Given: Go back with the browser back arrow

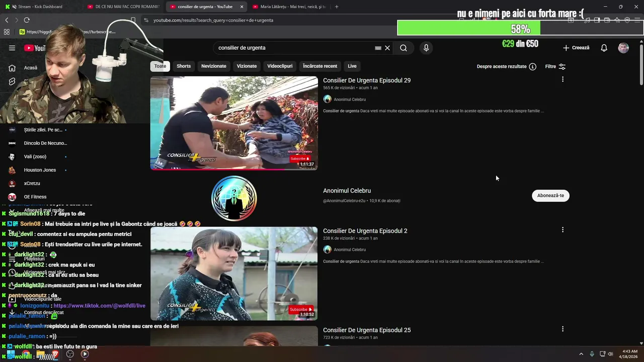Looking at the screenshot, I should tap(7, 20).
